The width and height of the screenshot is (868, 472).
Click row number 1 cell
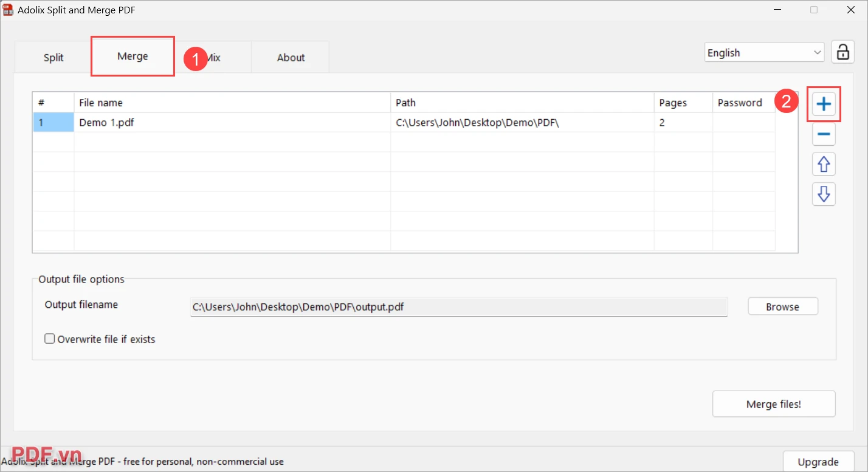(x=53, y=122)
